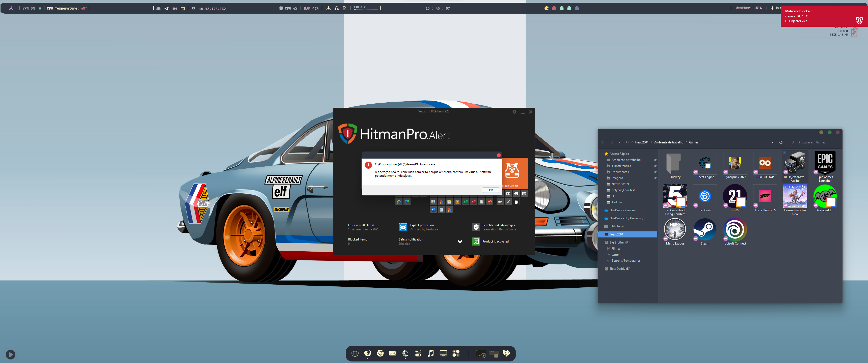Click the Exploit protection item
The image size is (868, 363).
(422, 225)
